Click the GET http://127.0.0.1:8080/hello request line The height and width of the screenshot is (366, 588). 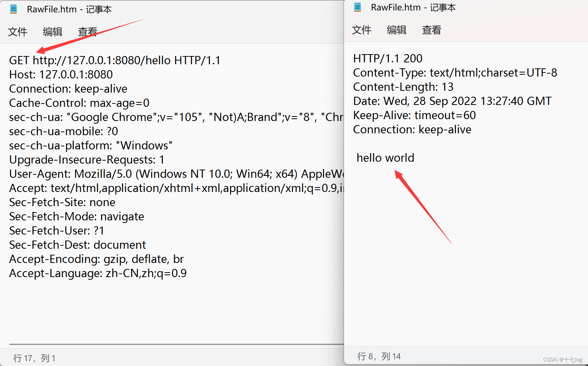tap(115, 61)
